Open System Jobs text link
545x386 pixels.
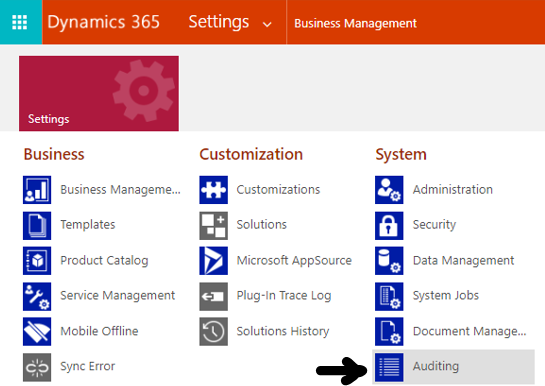(x=446, y=296)
